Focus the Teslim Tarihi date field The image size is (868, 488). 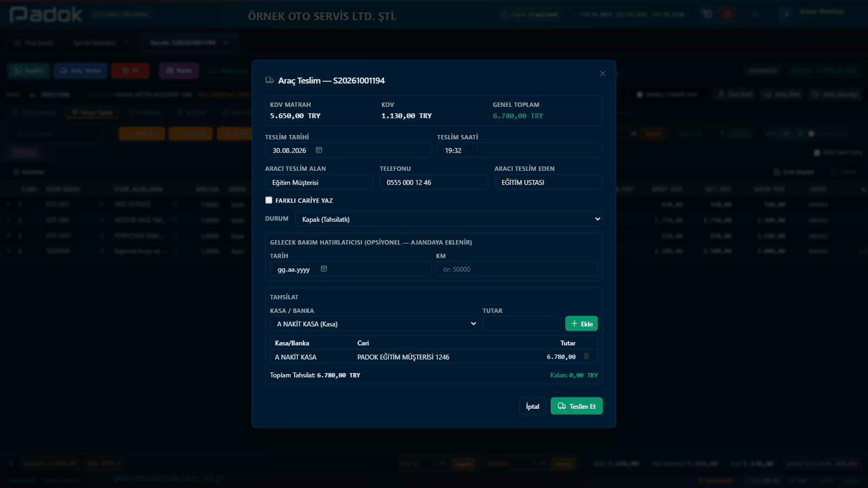coord(348,150)
